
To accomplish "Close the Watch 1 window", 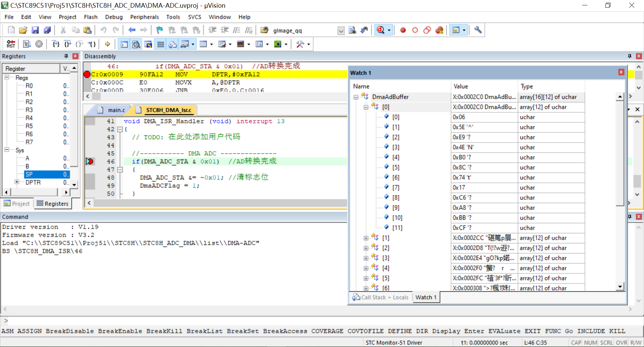I will [x=621, y=72].
